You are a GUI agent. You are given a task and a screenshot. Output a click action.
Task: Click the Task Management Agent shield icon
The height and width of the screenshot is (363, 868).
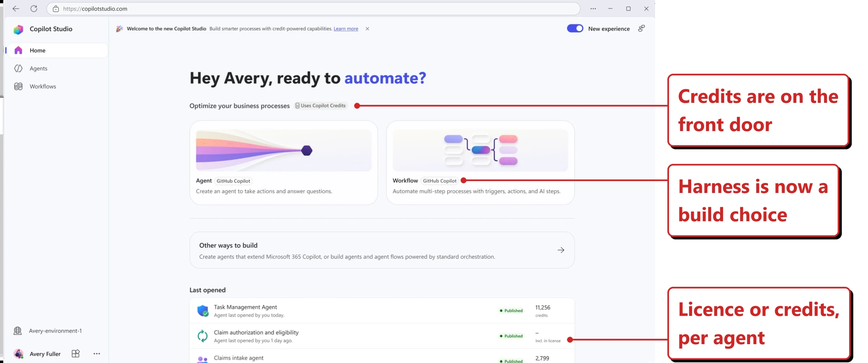[203, 311]
